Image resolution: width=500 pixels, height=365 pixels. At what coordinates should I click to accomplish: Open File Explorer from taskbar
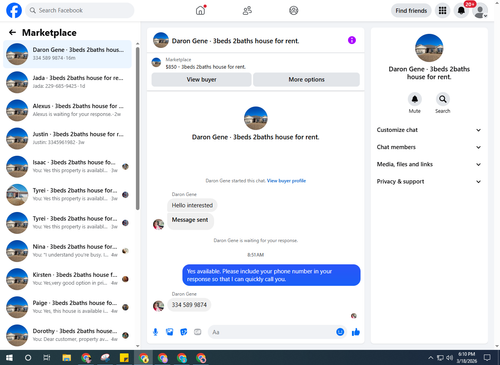pos(67,358)
